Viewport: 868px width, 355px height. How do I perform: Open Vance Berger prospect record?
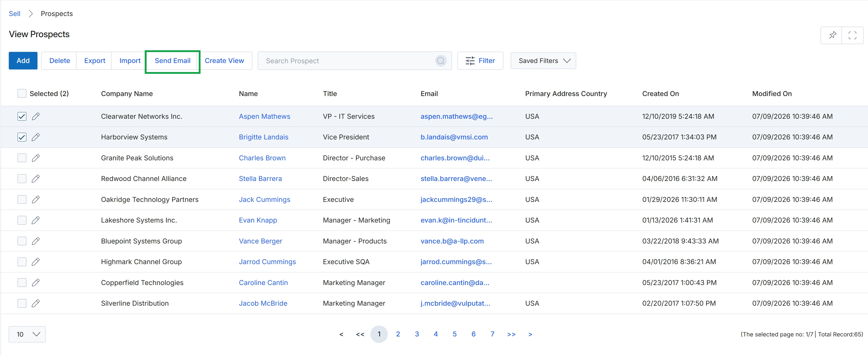tap(260, 241)
